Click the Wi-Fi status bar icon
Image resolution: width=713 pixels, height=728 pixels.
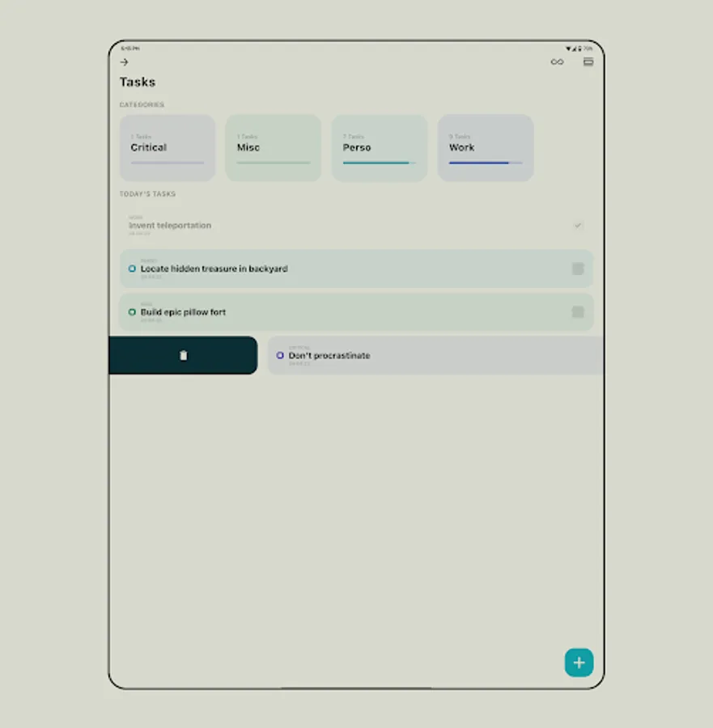[568, 49]
